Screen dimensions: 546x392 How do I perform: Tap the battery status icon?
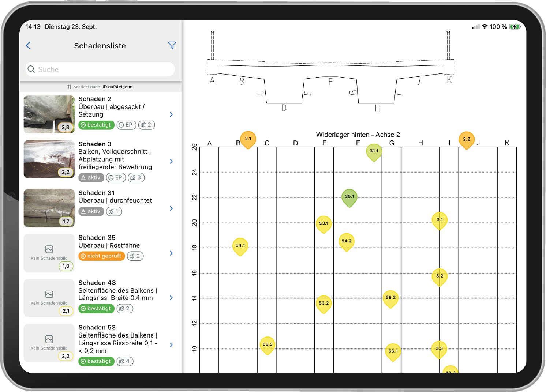pyautogui.click(x=515, y=27)
